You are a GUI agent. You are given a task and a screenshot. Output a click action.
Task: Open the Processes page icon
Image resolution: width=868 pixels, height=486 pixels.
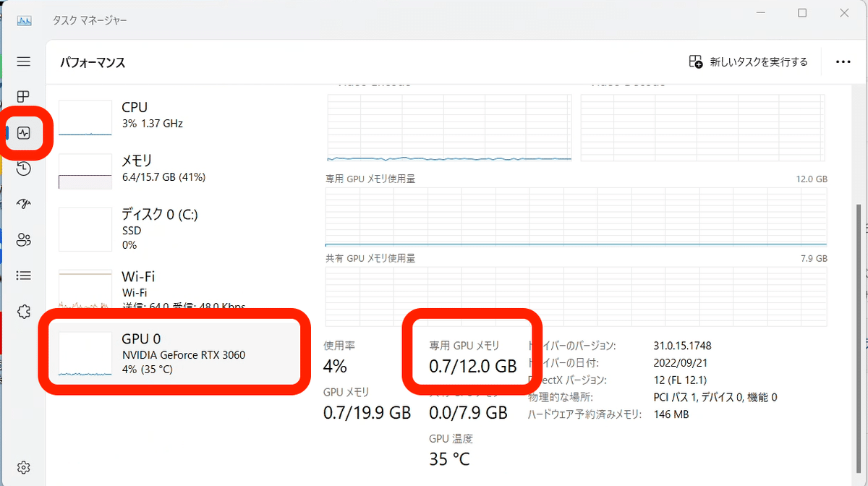[23, 97]
